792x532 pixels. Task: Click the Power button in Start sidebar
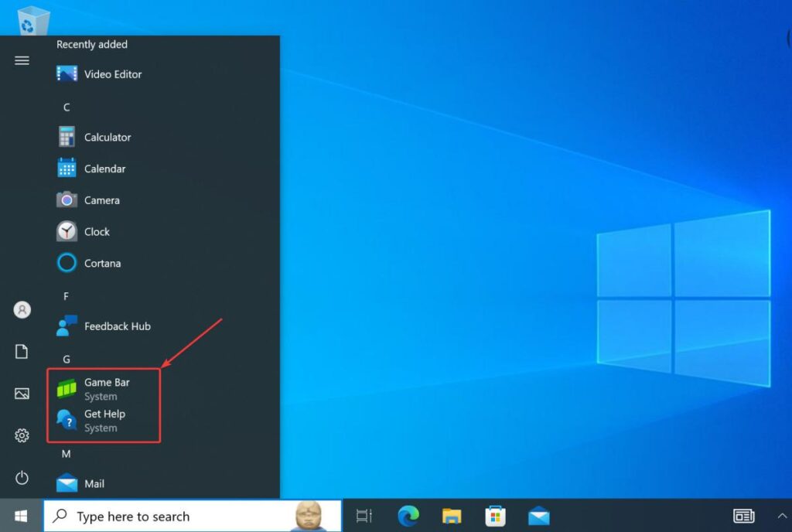click(x=22, y=478)
